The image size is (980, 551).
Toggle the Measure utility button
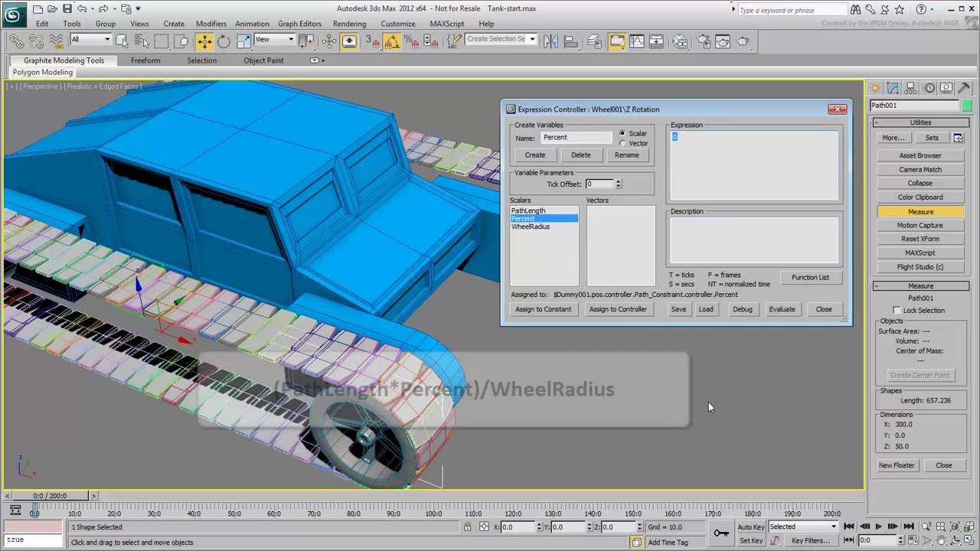pyautogui.click(x=920, y=211)
